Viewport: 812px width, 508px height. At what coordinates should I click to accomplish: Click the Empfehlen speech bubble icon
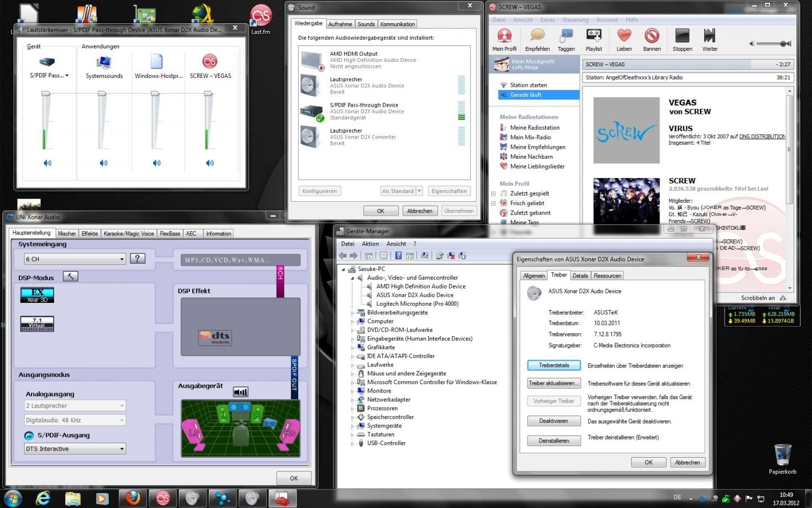[537, 40]
